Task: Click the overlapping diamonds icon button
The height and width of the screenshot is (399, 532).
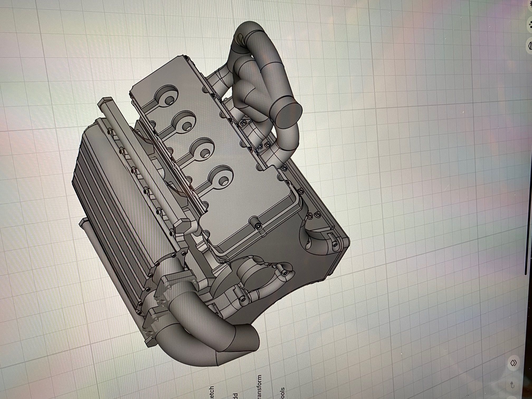Action: coord(514,363)
